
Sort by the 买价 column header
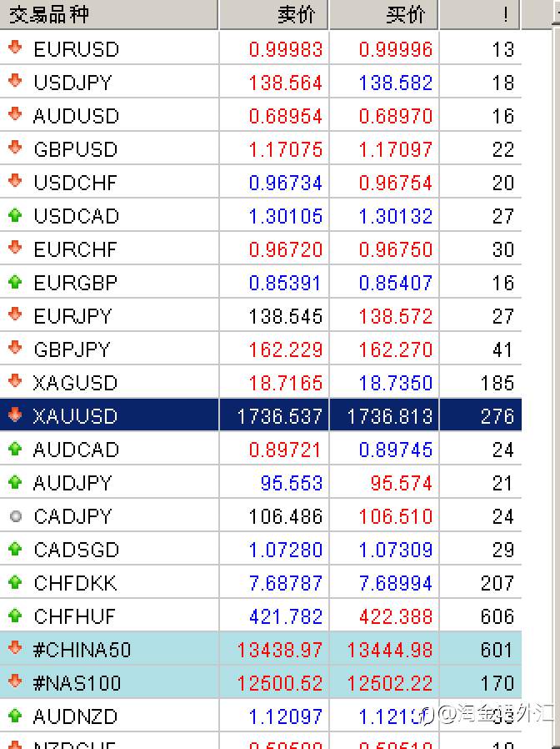pos(384,14)
